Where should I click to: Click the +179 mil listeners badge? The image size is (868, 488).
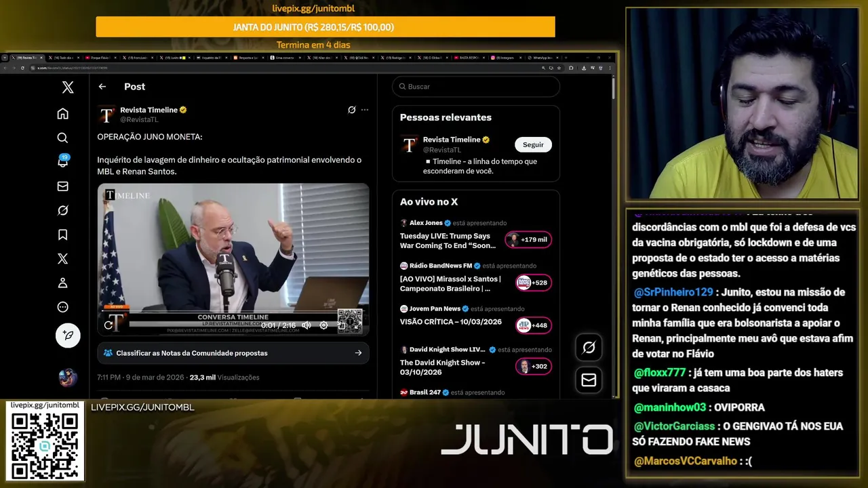(528, 240)
